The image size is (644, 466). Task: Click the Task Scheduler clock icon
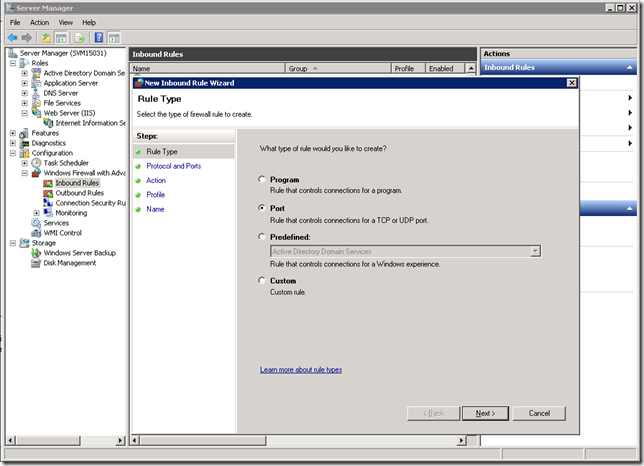(x=36, y=163)
